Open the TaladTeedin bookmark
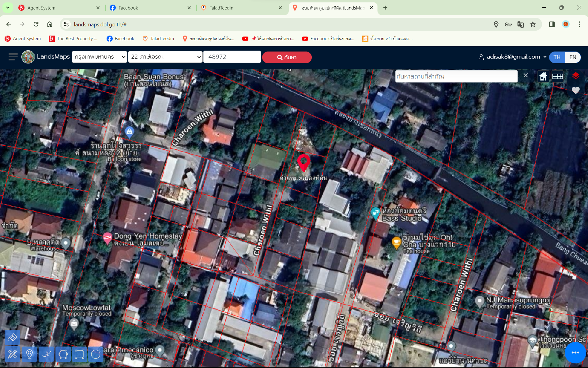588x368 pixels. [158, 39]
